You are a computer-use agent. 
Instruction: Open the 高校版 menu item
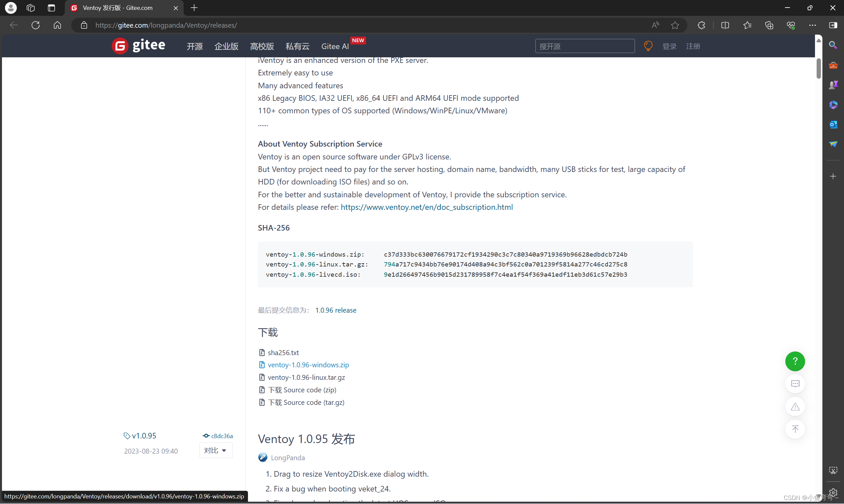262,46
